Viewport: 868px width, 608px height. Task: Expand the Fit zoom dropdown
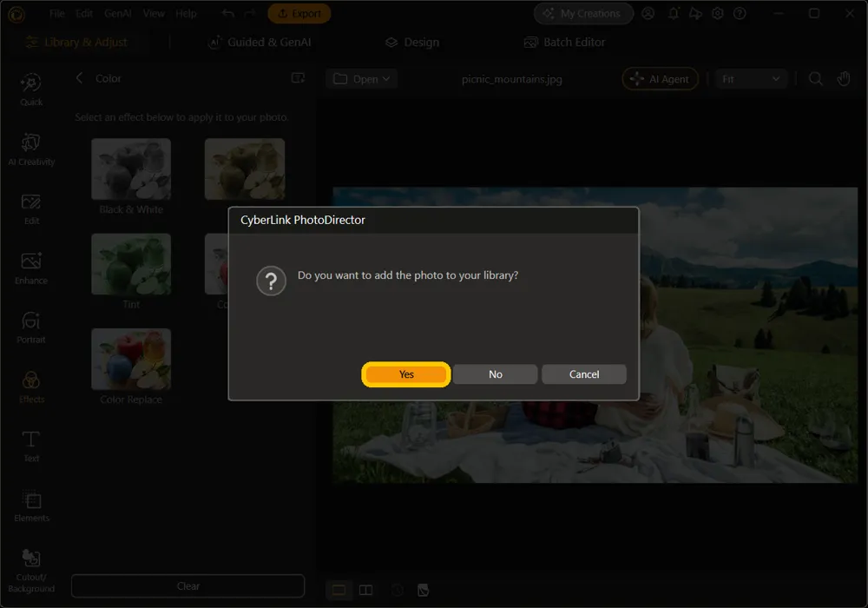tap(751, 79)
